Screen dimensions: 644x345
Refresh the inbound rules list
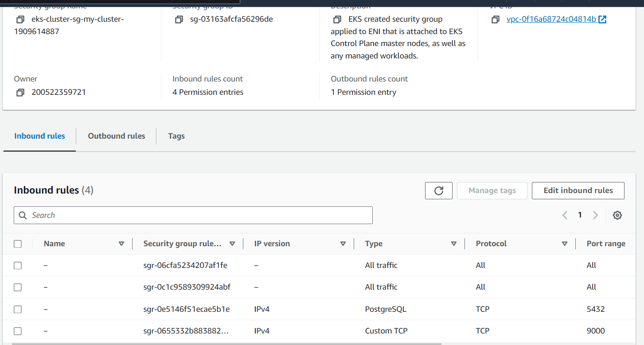(x=438, y=190)
